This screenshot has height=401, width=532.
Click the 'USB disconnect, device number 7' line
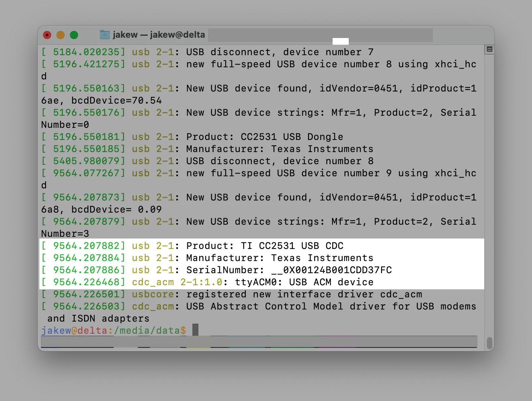(207, 52)
